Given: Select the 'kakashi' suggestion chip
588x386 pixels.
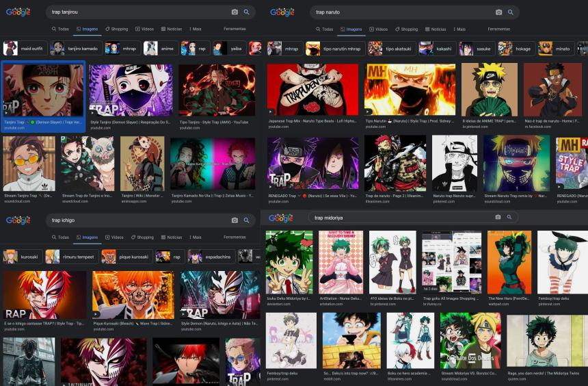Looking at the screenshot, I should (438, 49).
